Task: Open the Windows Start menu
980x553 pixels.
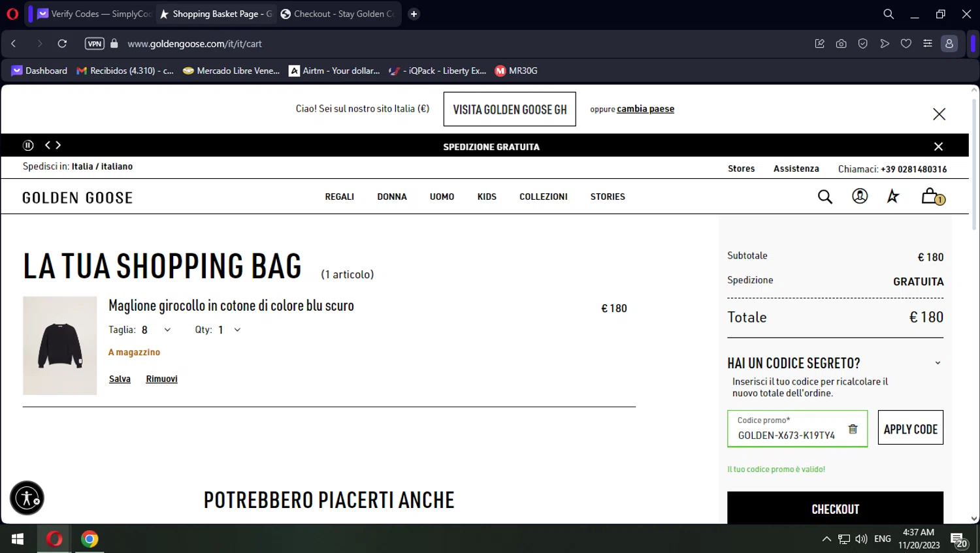Action: [x=18, y=539]
